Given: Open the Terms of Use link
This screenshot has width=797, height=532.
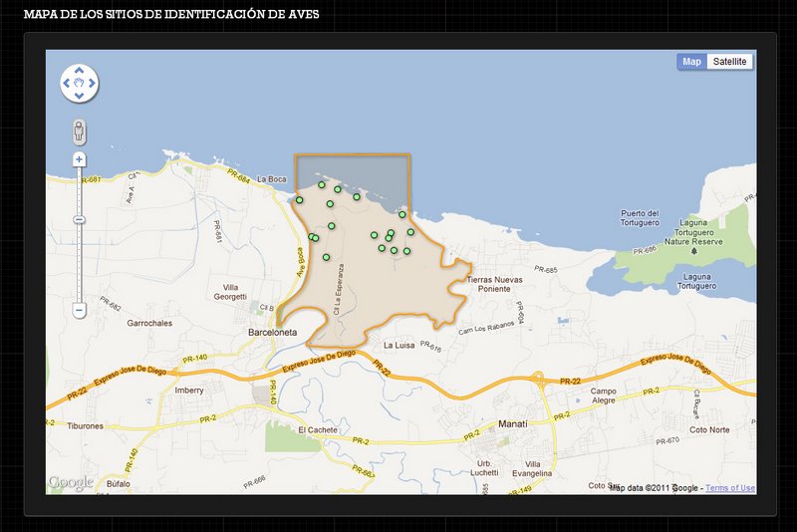Looking at the screenshot, I should click(x=730, y=488).
